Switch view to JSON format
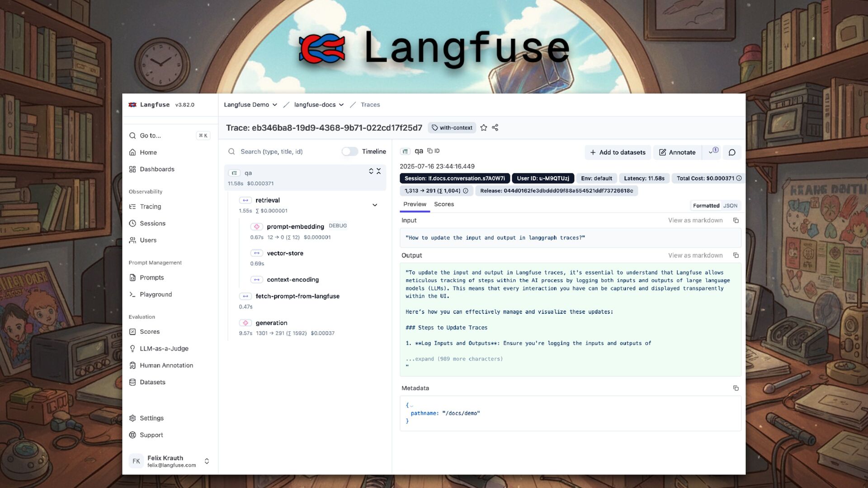Image resolution: width=868 pixels, height=488 pixels. pos(730,206)
